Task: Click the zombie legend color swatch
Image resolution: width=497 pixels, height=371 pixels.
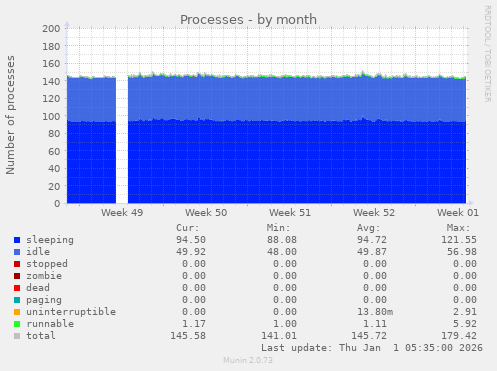Action: 17,276
